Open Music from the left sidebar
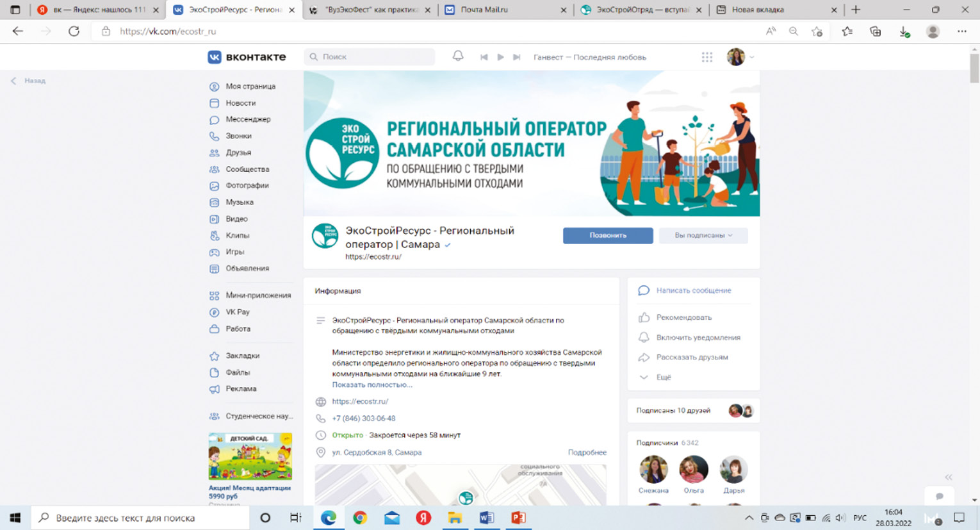 [239, 203]
